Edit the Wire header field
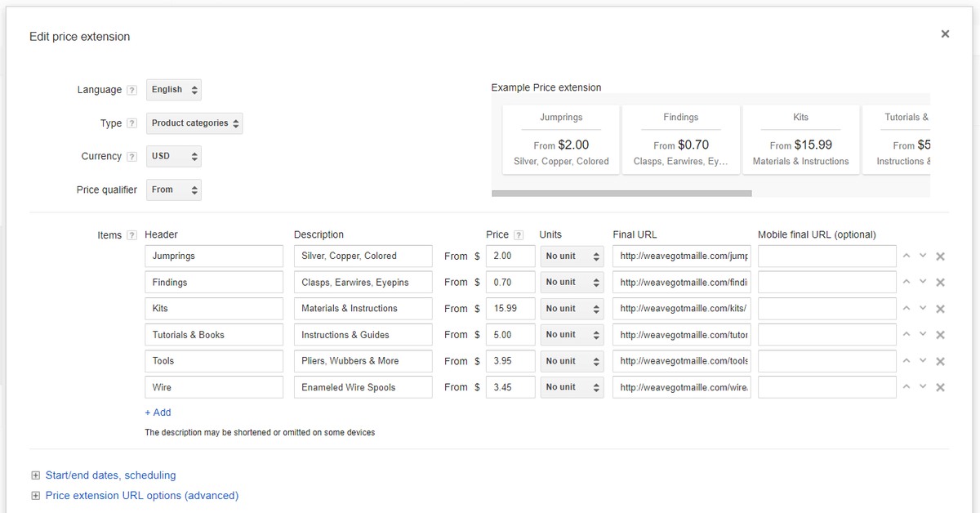 pos(214,387)
